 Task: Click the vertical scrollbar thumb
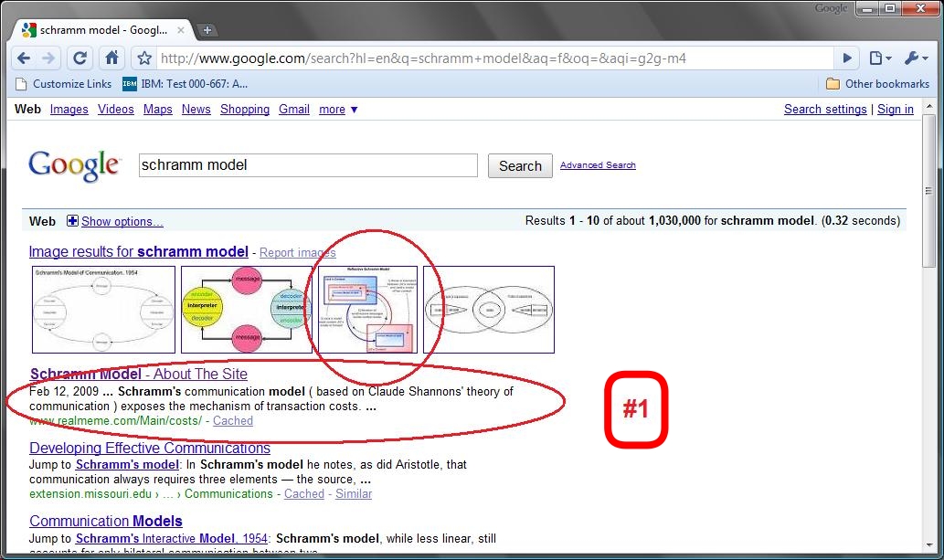pyautogui.click(x=929, y=191)
